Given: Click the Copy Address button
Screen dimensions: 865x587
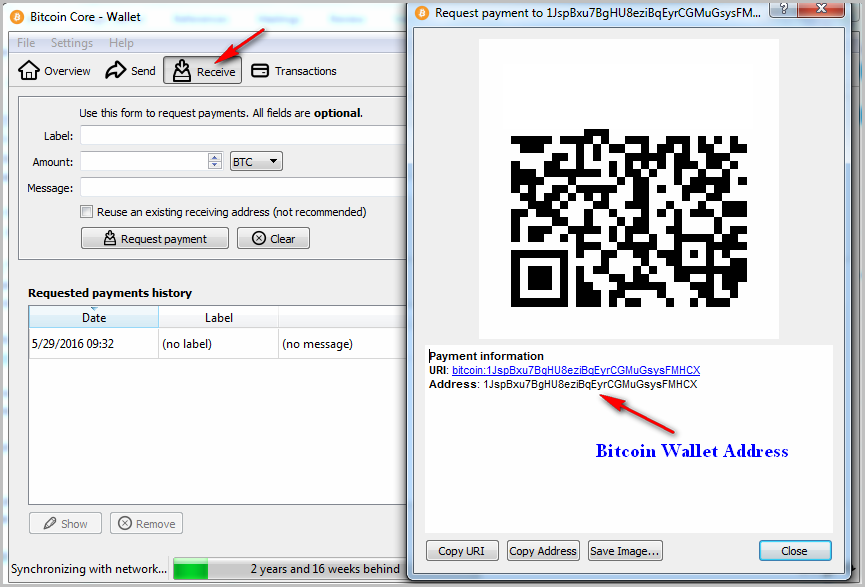Looking at the screenshot, I should [543, 551].
